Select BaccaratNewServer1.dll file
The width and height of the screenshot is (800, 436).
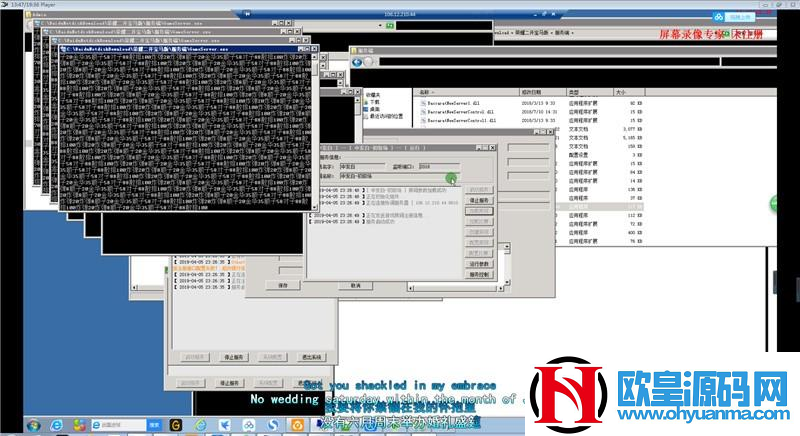coord(453,103)
